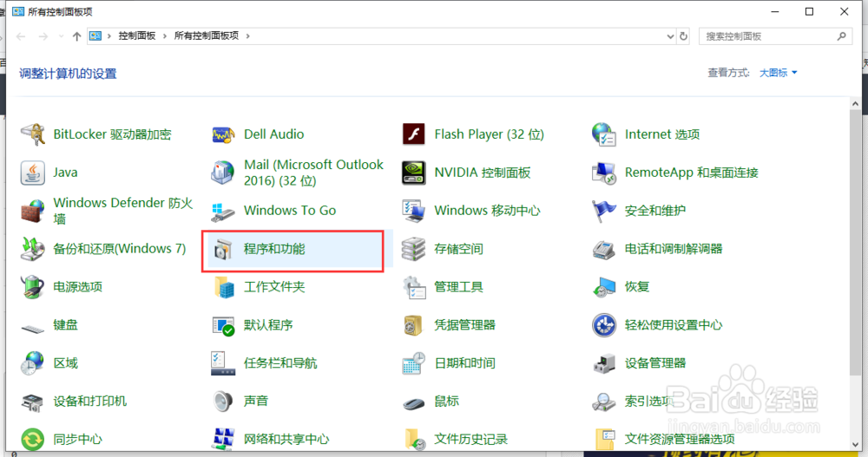Click the Back navigation arrow
Viewport: 868px width, 457px height.
(x=21, y=36)
